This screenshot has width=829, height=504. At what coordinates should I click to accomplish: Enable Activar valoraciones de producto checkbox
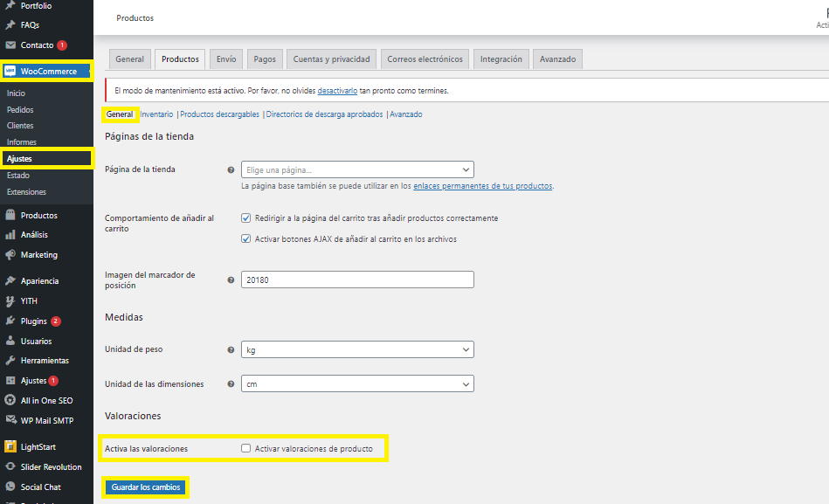point(246,449)
